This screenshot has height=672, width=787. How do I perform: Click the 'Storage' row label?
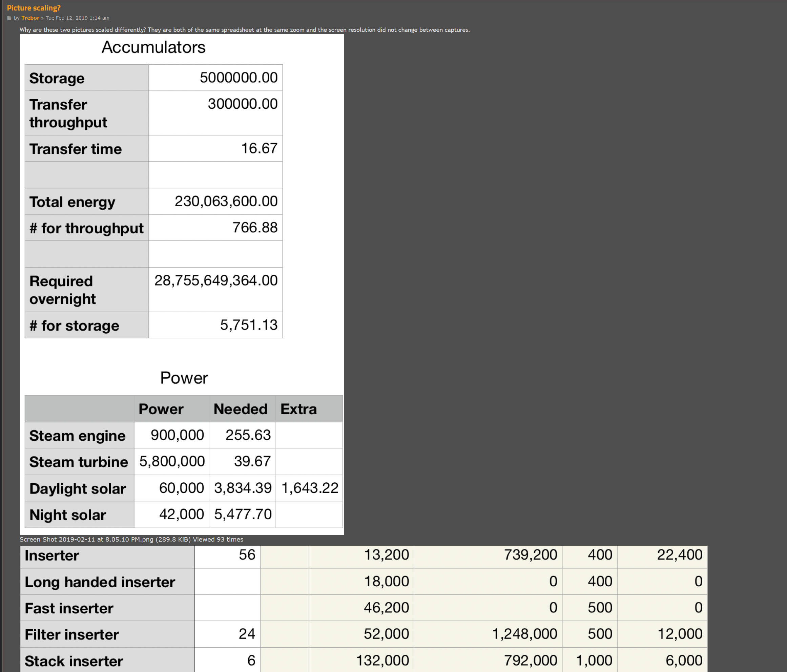pos(57,78)
